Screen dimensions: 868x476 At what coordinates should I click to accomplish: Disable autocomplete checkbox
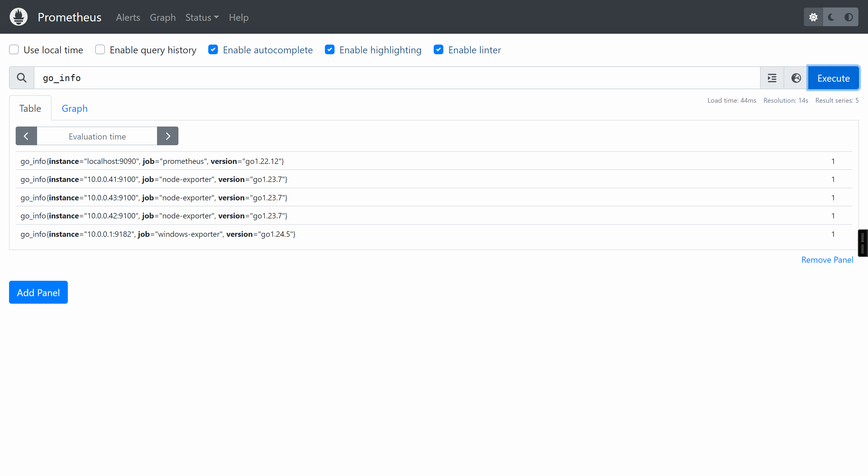[213, 49]
